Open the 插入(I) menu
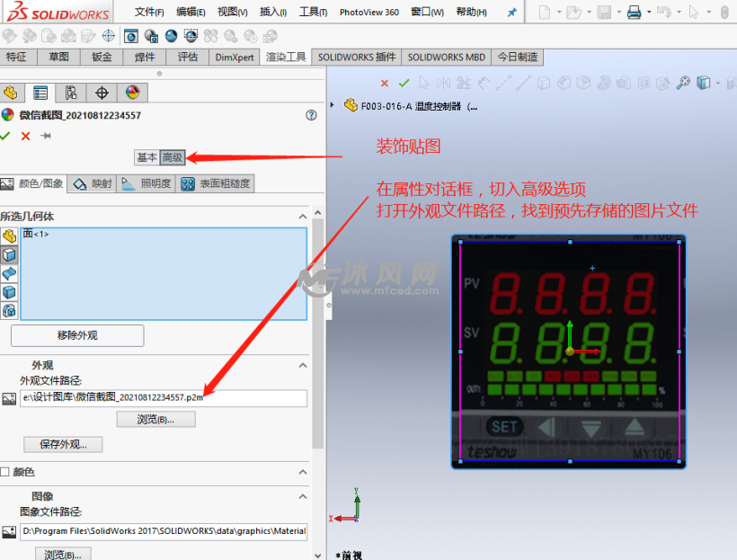 tap(273, 13)
